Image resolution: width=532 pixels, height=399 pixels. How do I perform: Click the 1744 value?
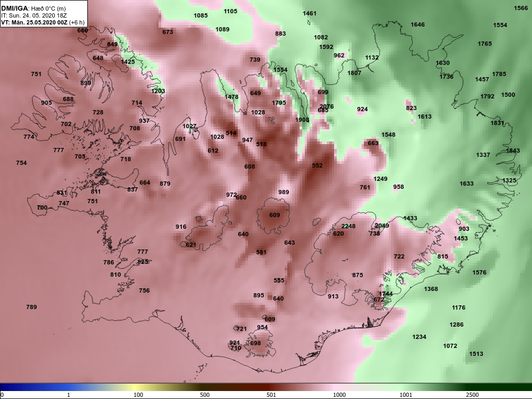(386, 294)
